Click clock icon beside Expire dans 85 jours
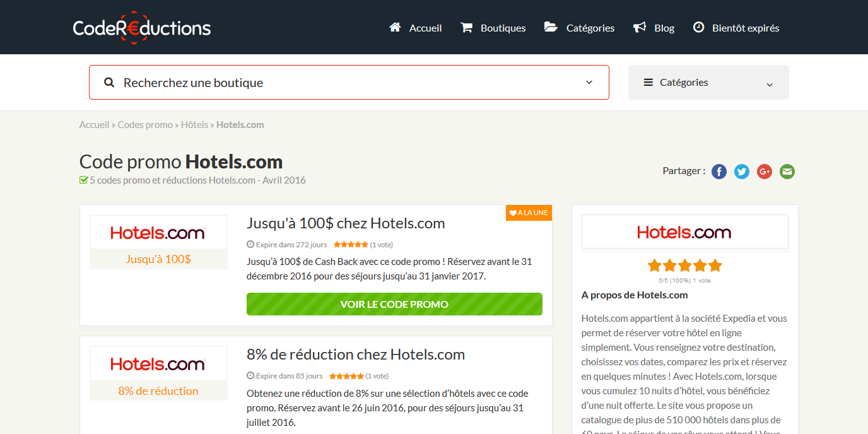This screenshot has width=868, height=434. [x=250, y=376]
